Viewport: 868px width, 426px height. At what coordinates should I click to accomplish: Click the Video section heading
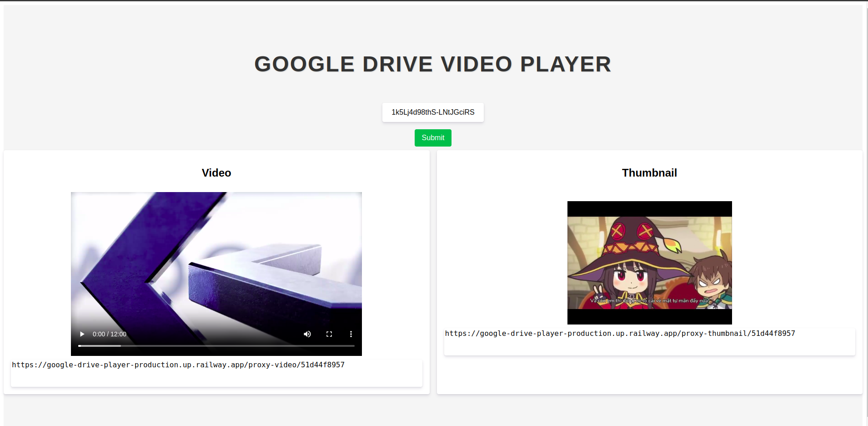[x=216, y=173]
